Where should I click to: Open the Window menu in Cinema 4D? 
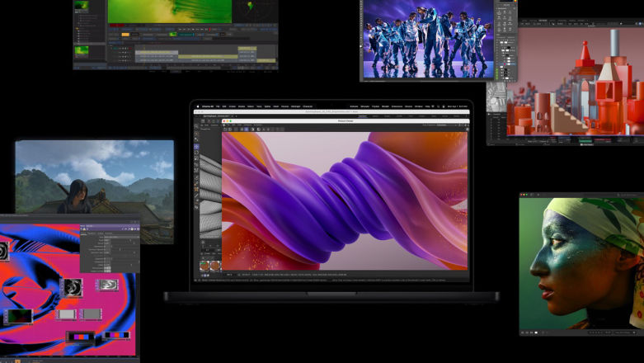pos(419,106)
